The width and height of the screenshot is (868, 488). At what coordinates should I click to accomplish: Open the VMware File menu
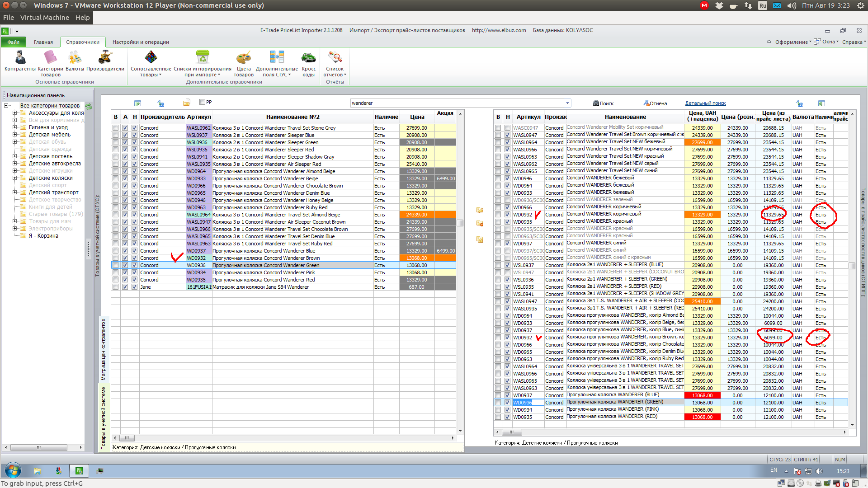(x=9, y=18)
